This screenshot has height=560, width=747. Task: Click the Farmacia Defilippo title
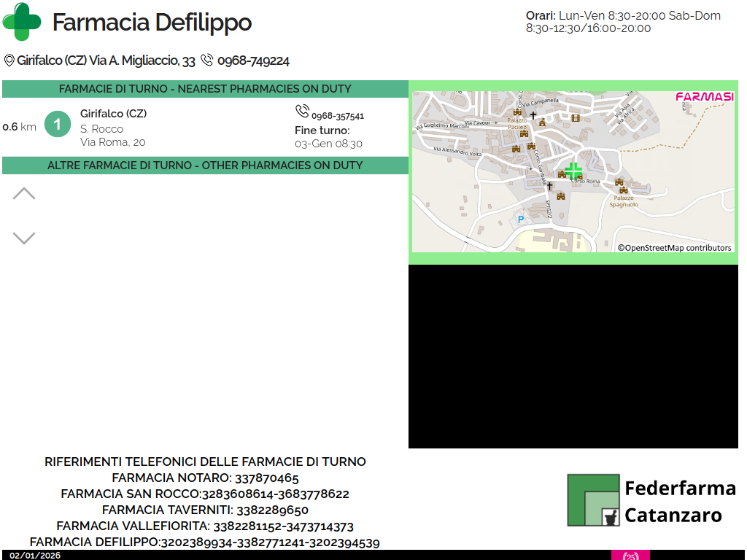tap(152, 23)
